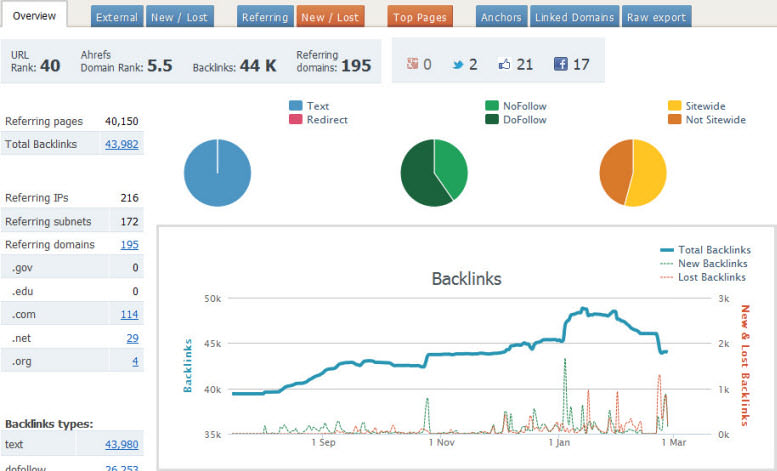Click the .com domains count 114
Image resolution: width=777 pixels, height=471 pixels.
click(129, 314)
